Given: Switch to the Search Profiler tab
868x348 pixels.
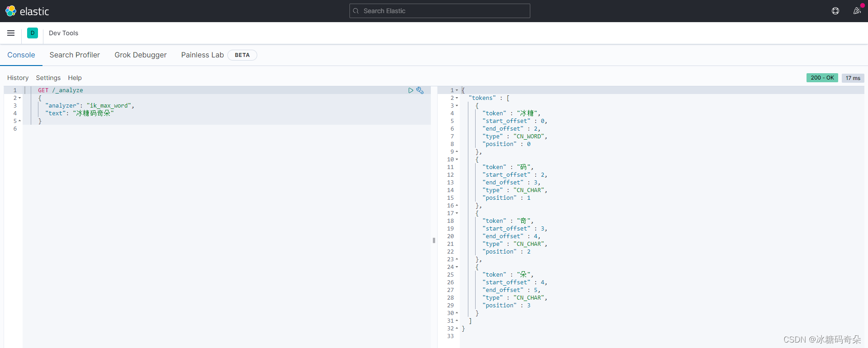Looking at the screenshot, I should coord(75,55).
